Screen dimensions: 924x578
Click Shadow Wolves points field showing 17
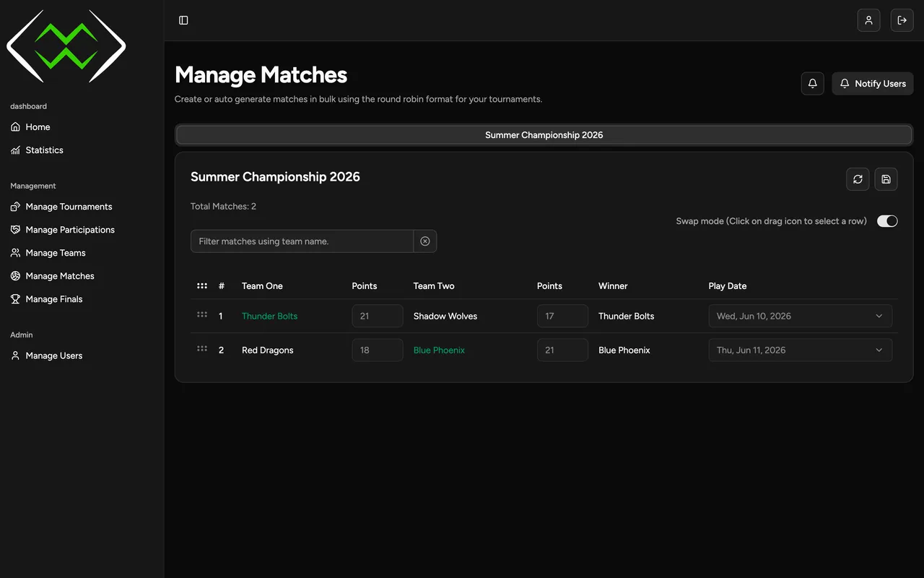[x=562, y=316]
